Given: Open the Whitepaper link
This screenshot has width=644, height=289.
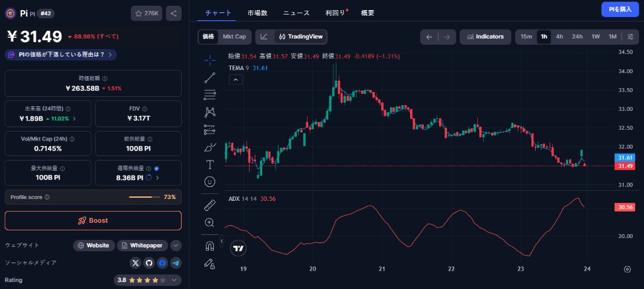Looking at the screenshot, I should 143,246.
